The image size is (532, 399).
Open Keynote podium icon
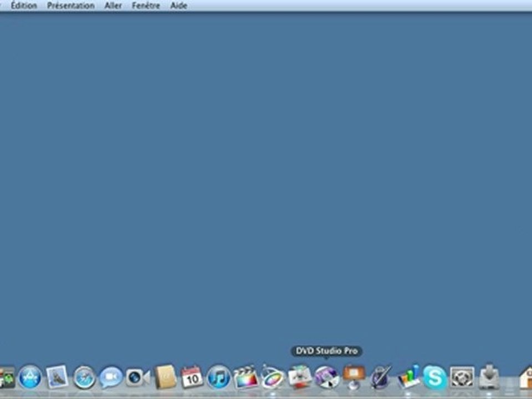[354, 377]
